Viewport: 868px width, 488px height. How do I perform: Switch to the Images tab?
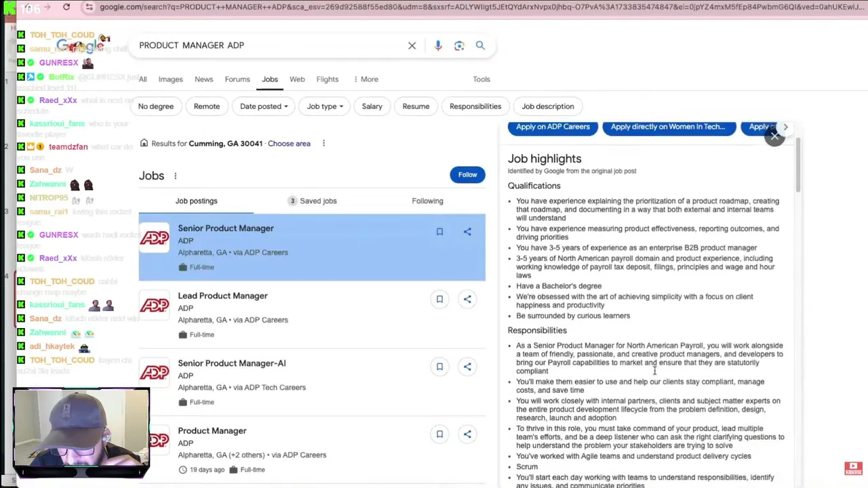click(171, 79)
